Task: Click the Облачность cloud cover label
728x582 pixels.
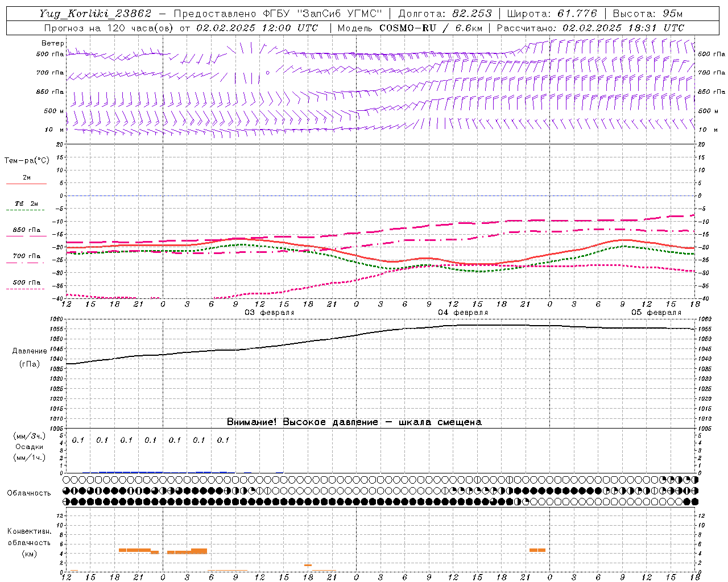Action: (29, 493)
